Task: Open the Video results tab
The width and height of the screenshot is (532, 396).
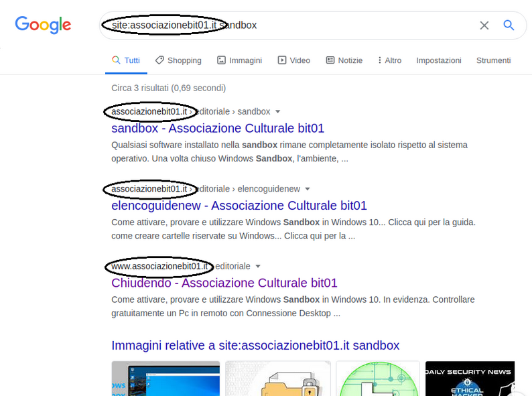Action: point(294,60)
